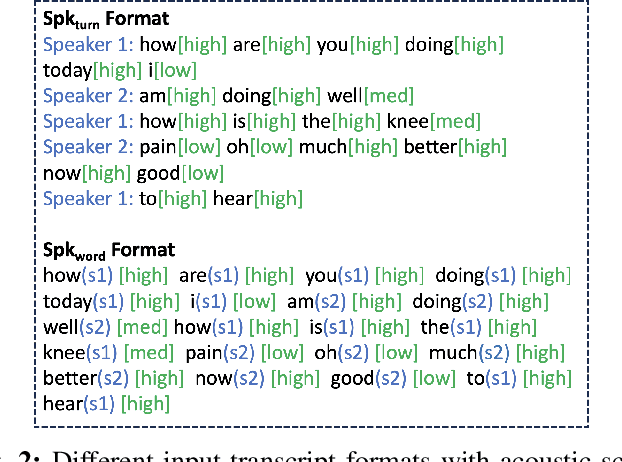
Task: Click "Speaker 1:" label before "to[high] hear"
Action: point(88,199)
